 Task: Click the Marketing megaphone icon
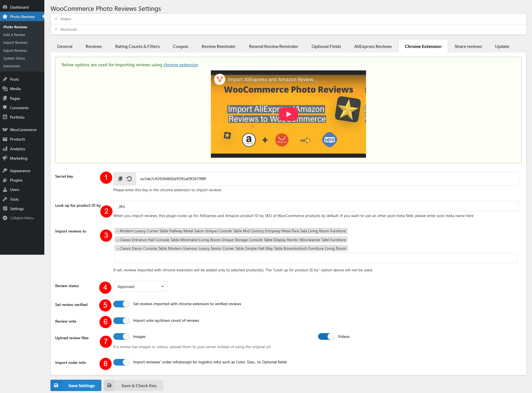pyautogui.click(x=5, y=158)
